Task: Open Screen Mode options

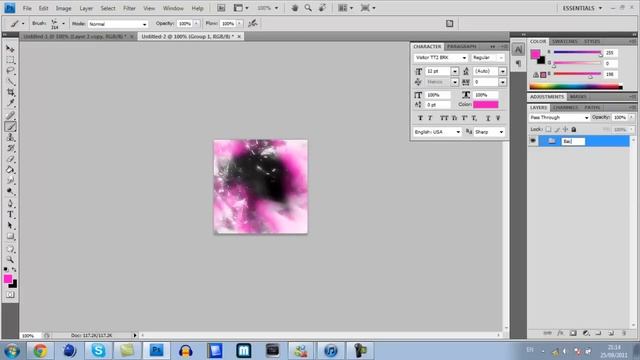Action: click(368, 8)
